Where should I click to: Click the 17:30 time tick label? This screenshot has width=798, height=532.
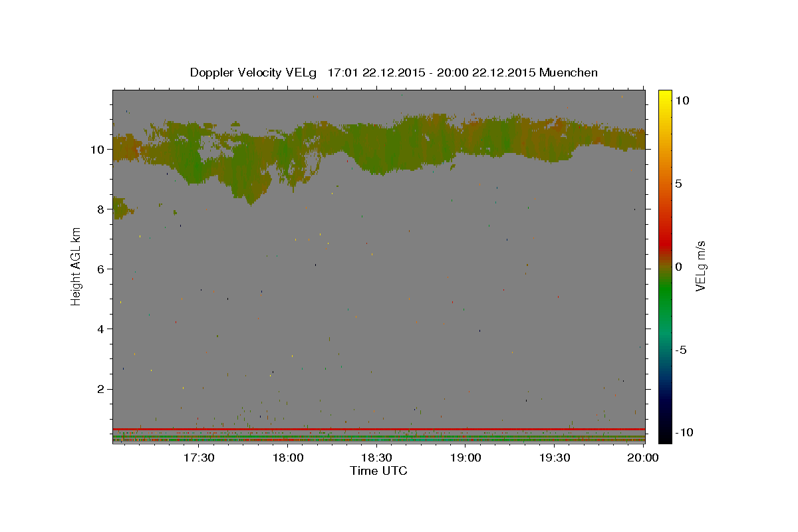click(199, 458)
